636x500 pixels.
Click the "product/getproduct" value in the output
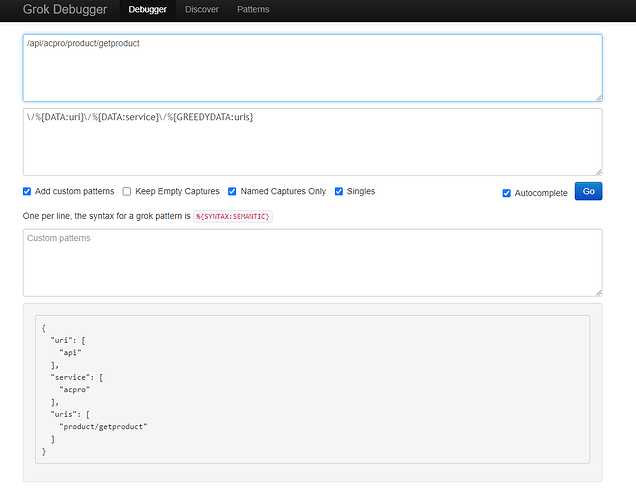(x=103, y=426)
